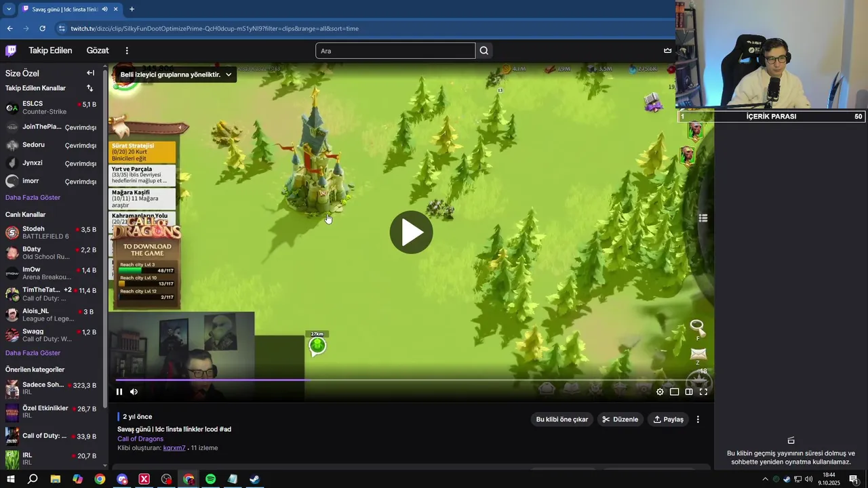Open the IRL category with 20,7 B
Viewport: 868px width, 488px height.
click(52, 458)
